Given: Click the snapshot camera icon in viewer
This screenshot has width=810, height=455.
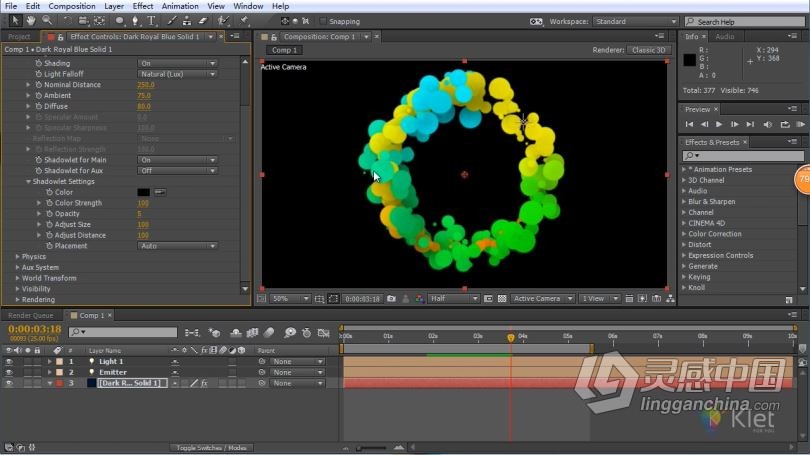Looking at the screenshot, I should [x=392, y=299].
